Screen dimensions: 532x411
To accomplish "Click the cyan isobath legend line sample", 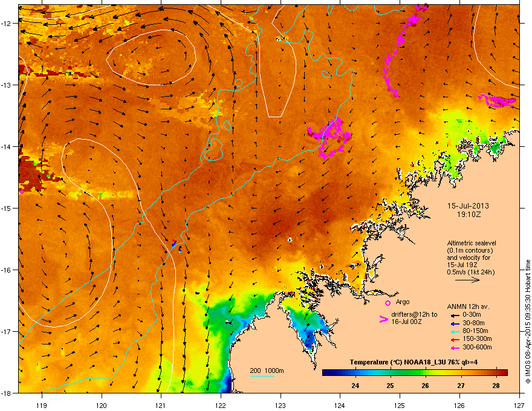I will tap(262, 376).
